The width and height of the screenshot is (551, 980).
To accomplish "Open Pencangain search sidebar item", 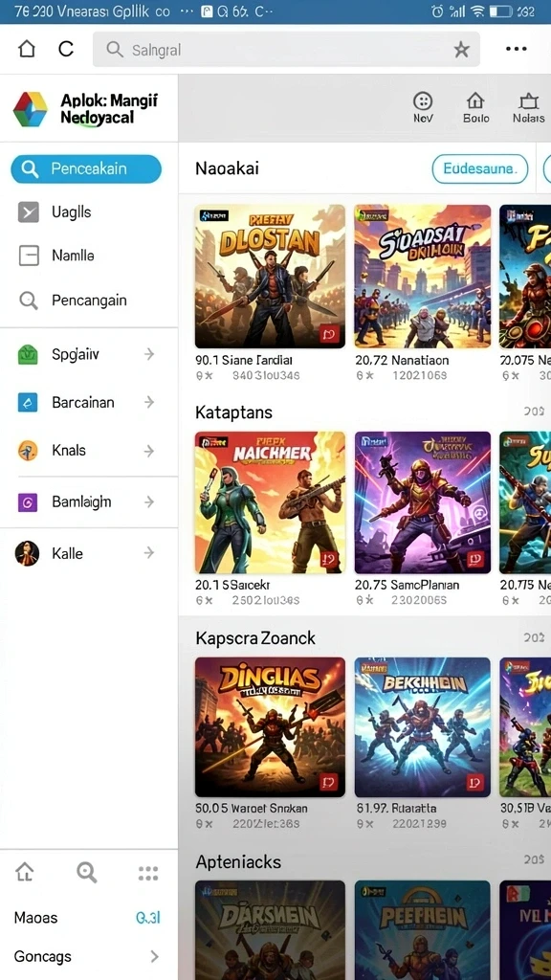I will click(x=89, y=300).
